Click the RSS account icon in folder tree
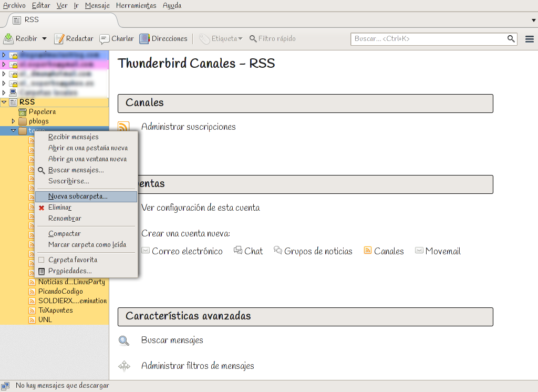538x392 pixels. click(x=13, y=102)
